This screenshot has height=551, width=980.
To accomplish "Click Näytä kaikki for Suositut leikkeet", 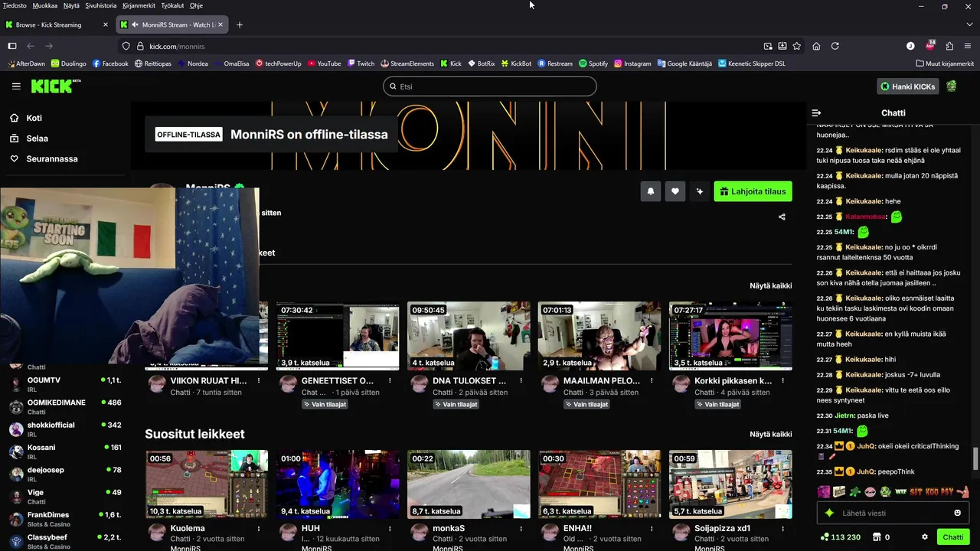I will [771, 434].
